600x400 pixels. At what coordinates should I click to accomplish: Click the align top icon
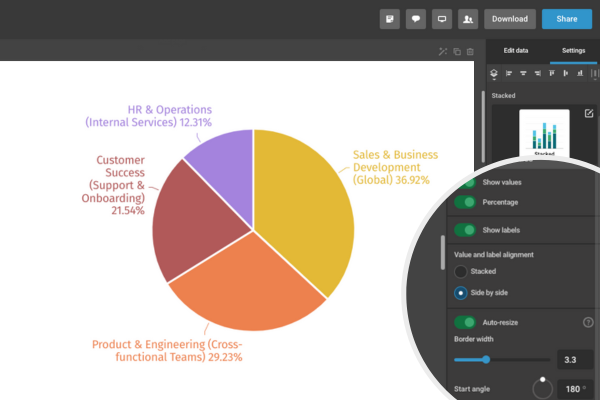[x=551, y=73]
